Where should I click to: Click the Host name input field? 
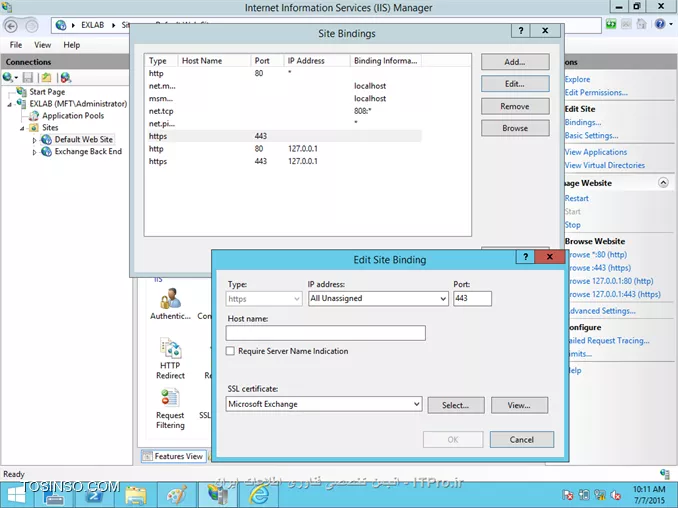tap(326, 333)
